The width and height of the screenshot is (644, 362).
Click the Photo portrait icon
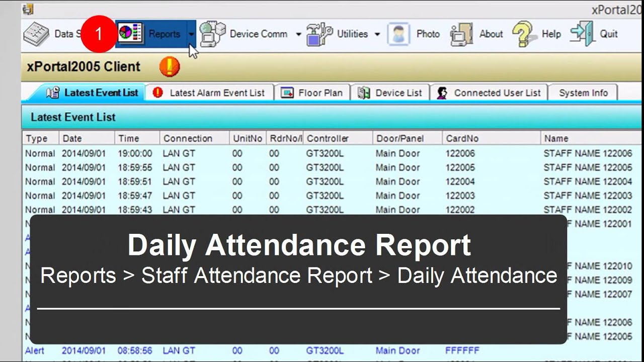[398, 34]
